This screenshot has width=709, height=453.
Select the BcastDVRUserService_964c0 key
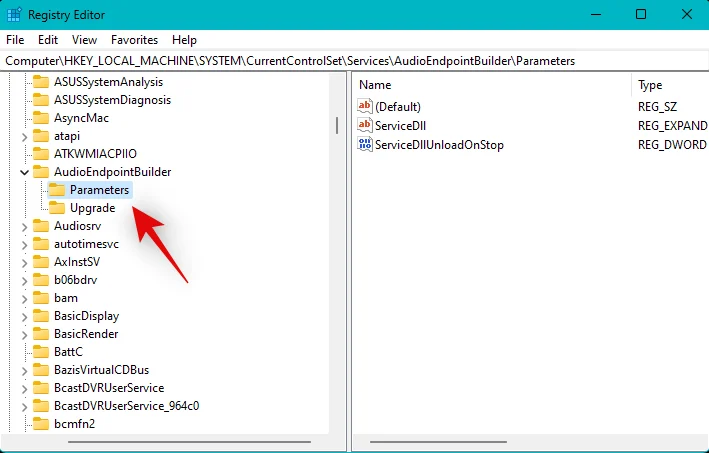126,406
